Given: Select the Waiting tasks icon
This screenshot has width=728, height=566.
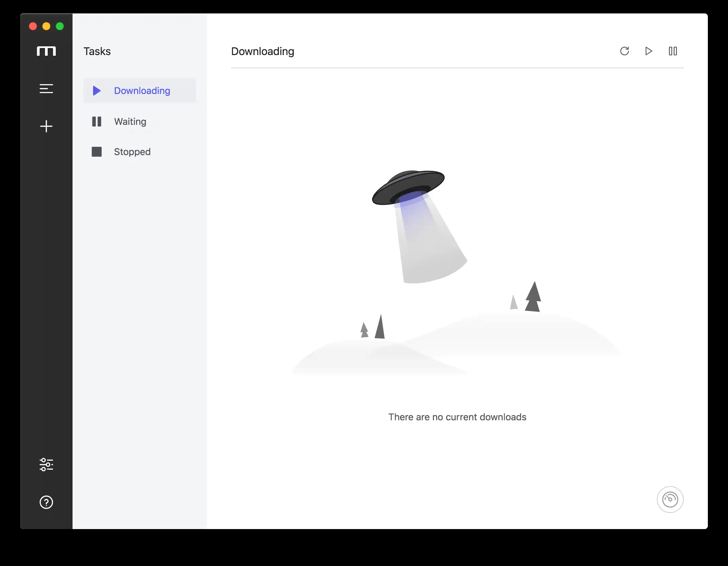Looking at the screenshot, I should 96,121.
